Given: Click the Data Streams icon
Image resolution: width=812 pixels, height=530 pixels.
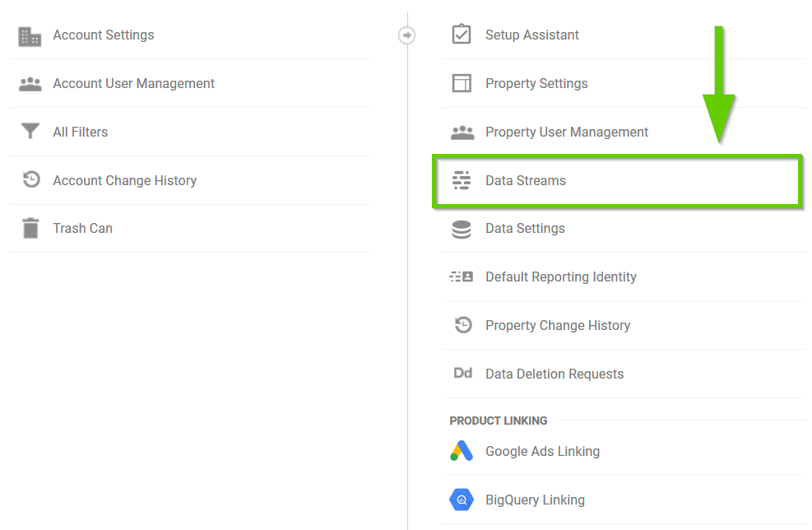Looking at the screenshot, I should [462, 180].
